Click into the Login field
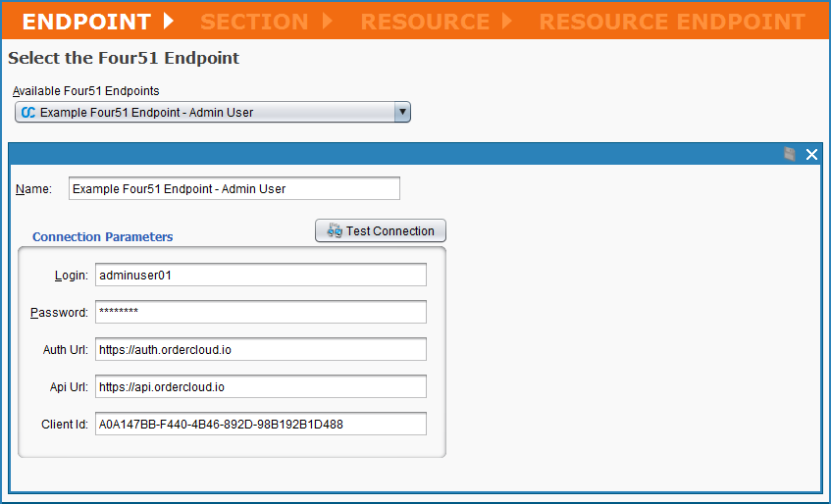The width and height of the screenshot is (831, 504). point(260,275)
